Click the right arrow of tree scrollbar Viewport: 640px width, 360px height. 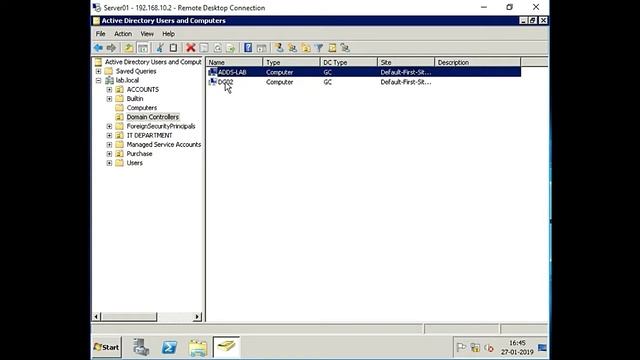coord(198,316)
